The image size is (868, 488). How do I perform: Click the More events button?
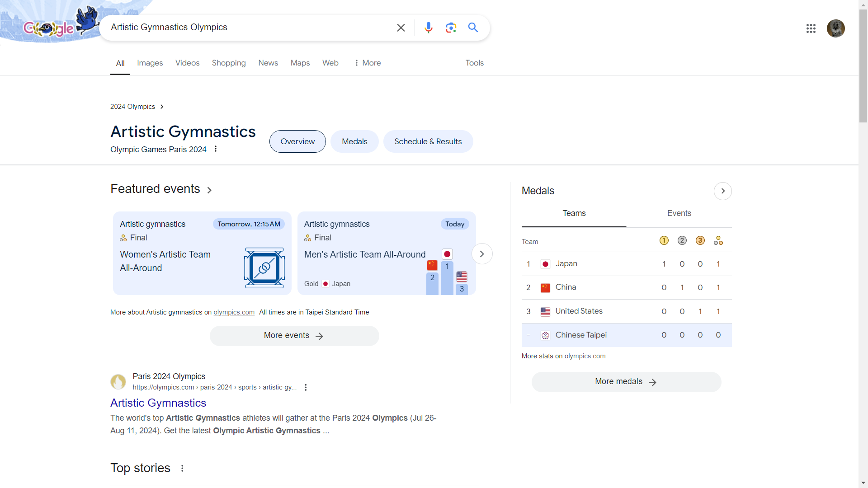click(294, 336)
